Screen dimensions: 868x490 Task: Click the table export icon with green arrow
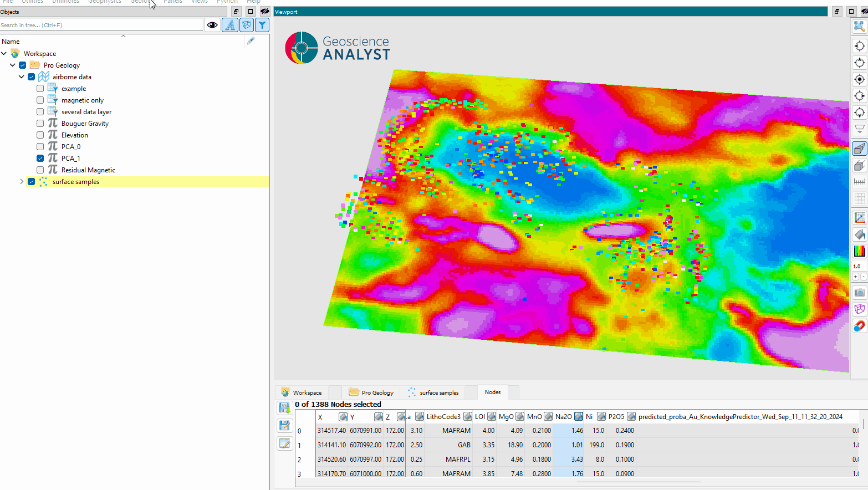[x=284, y=408]
